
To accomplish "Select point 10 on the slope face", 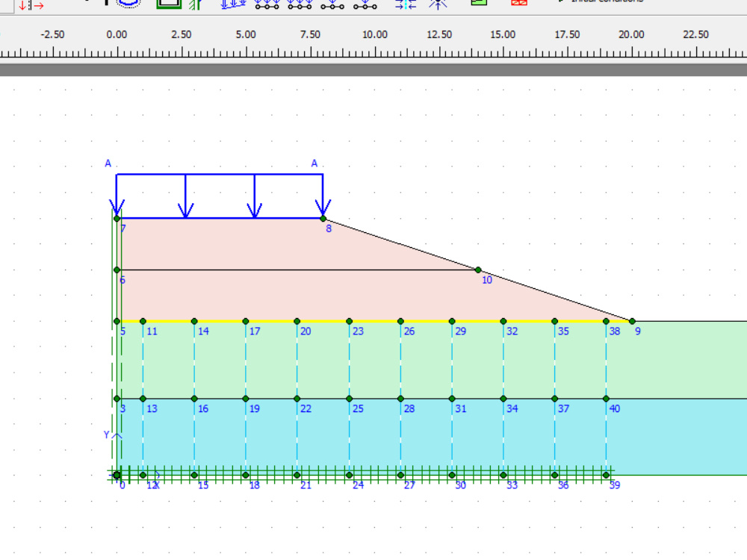I will coord(478,270).
